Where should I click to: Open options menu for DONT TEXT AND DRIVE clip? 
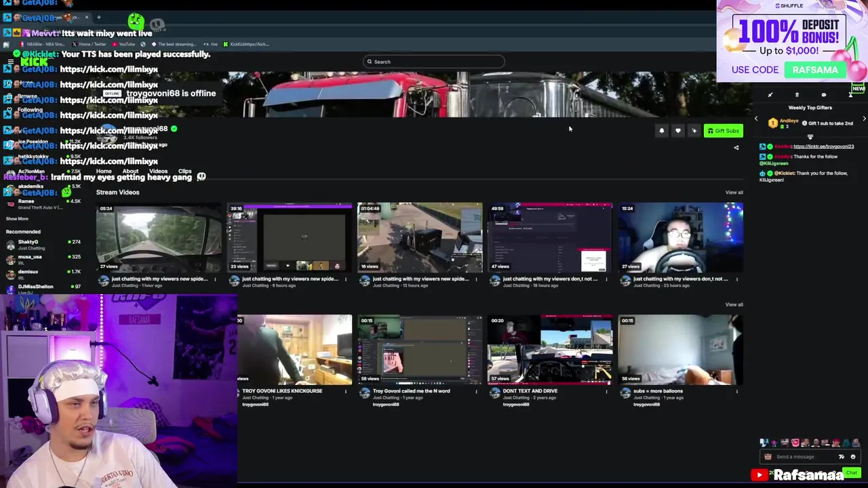coord(606,391)
